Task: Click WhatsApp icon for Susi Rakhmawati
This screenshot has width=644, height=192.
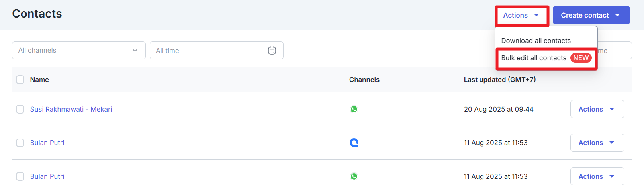Action: click(354, 109)
